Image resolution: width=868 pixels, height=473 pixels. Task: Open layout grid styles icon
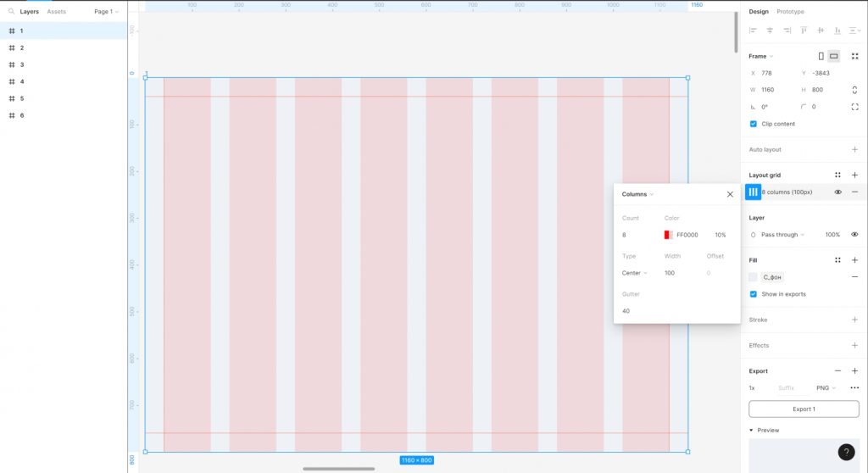coord(837,175)
